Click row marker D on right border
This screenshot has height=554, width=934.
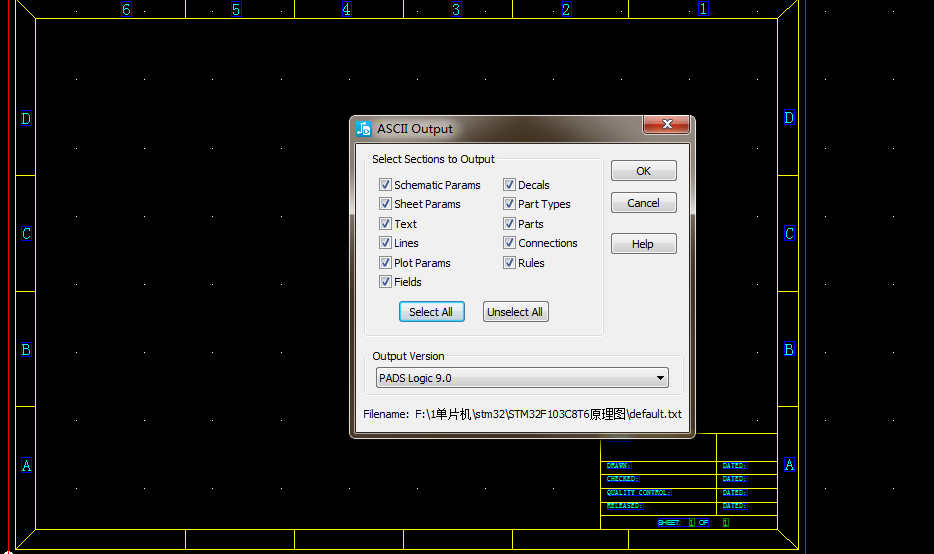click(789, 117)
